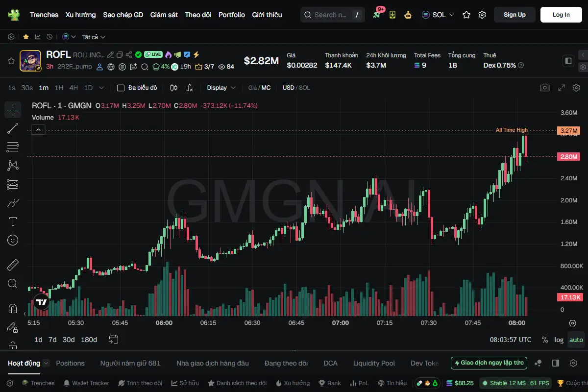Activate the chart zoom-in tool

point(13,284)
